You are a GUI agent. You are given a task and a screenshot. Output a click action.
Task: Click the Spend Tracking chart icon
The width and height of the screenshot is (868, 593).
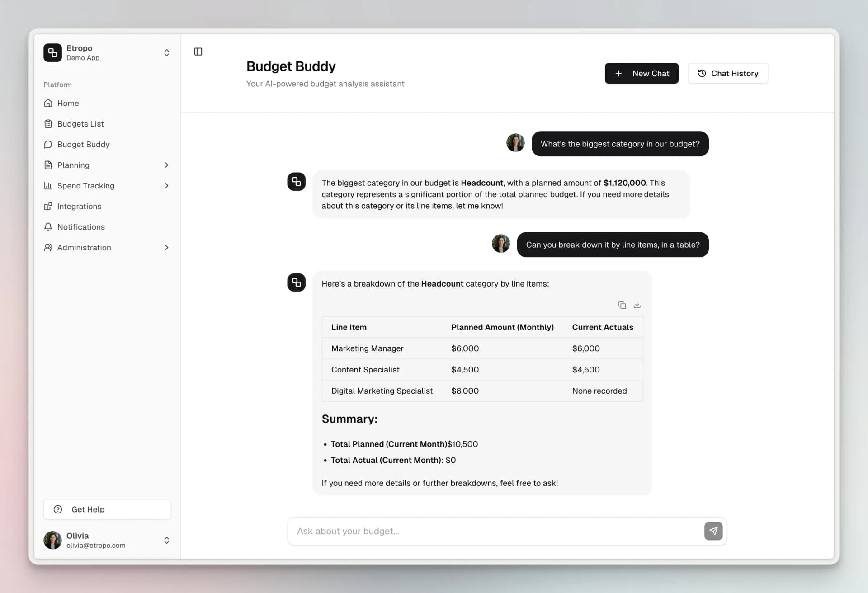tap(48, 186)
